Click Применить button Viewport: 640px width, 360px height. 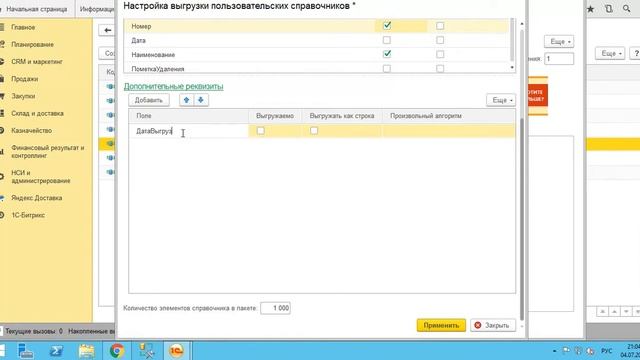pyautogui.click(x=441, y=325)
